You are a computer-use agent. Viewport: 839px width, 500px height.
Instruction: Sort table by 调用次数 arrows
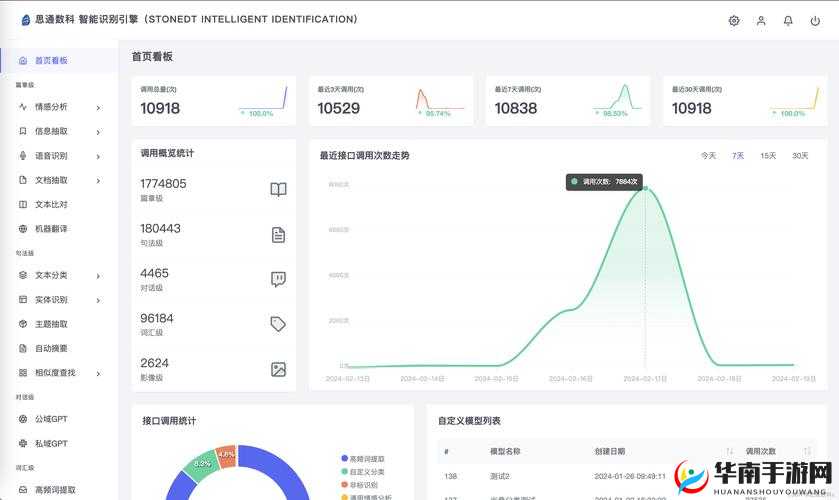point(807,451)
